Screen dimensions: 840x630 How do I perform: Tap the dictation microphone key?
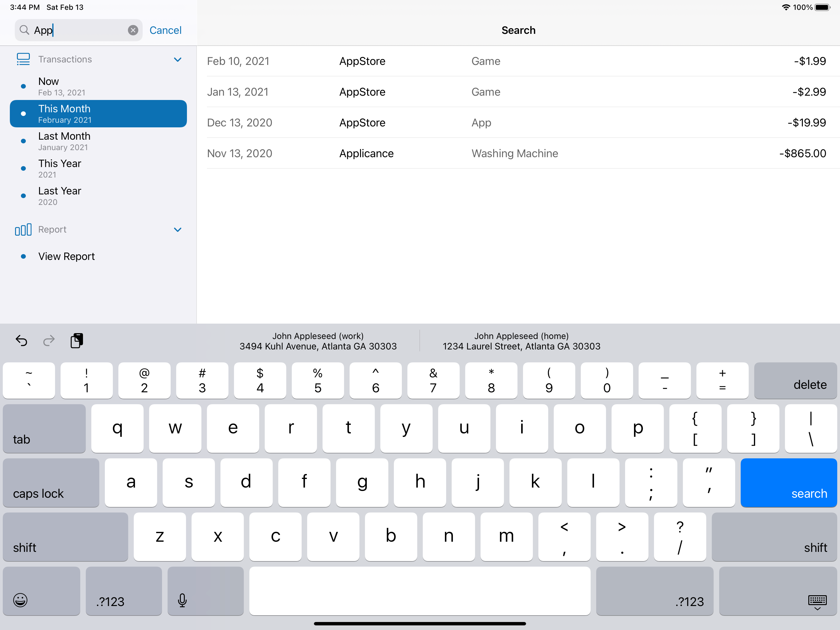point(205,591)
